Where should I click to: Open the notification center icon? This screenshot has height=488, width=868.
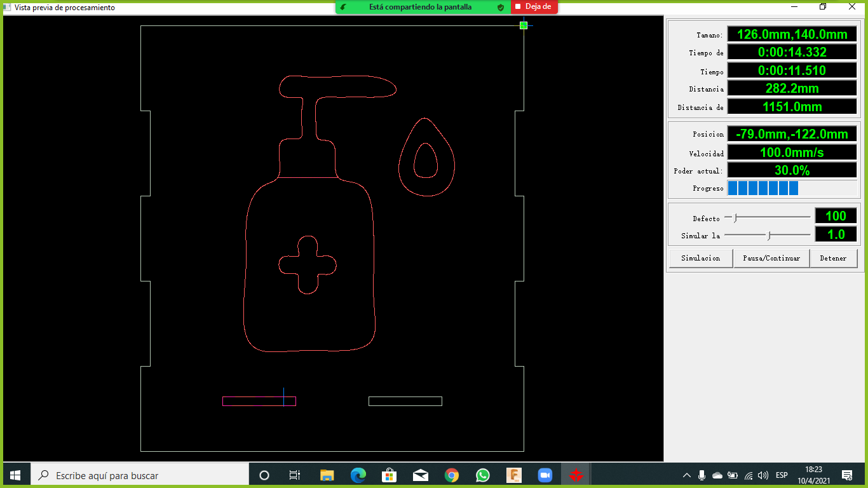[x=847, y=475]
